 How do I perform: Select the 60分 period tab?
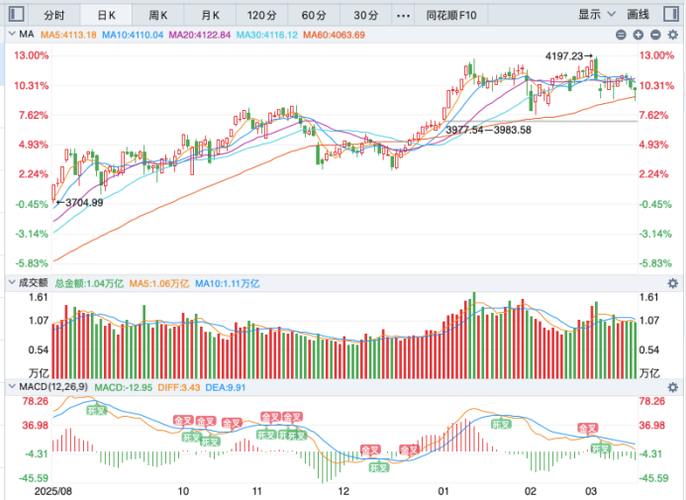pos(313,15)
